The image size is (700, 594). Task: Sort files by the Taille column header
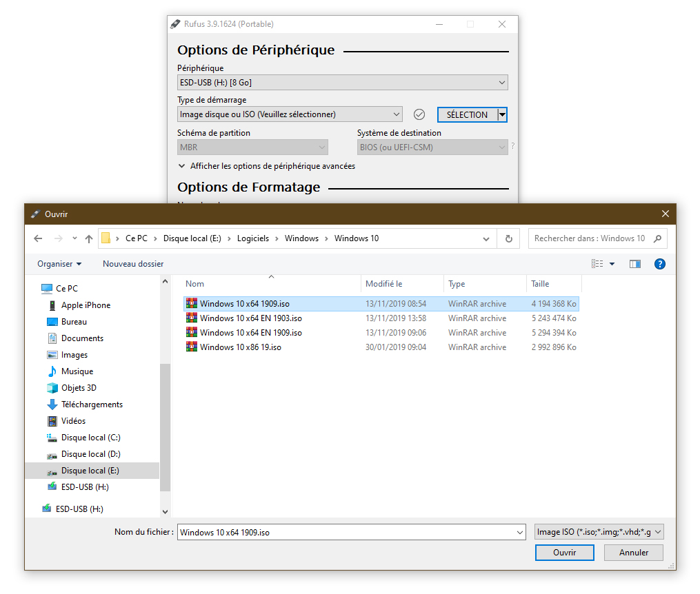pyautogui.click(x=540, y=284)
